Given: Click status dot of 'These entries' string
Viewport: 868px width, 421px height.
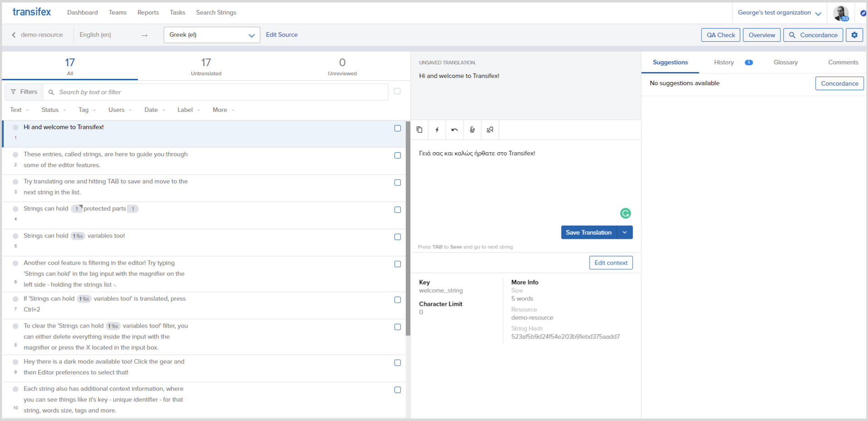Looking at the screenshot, I should pos(15,155).
